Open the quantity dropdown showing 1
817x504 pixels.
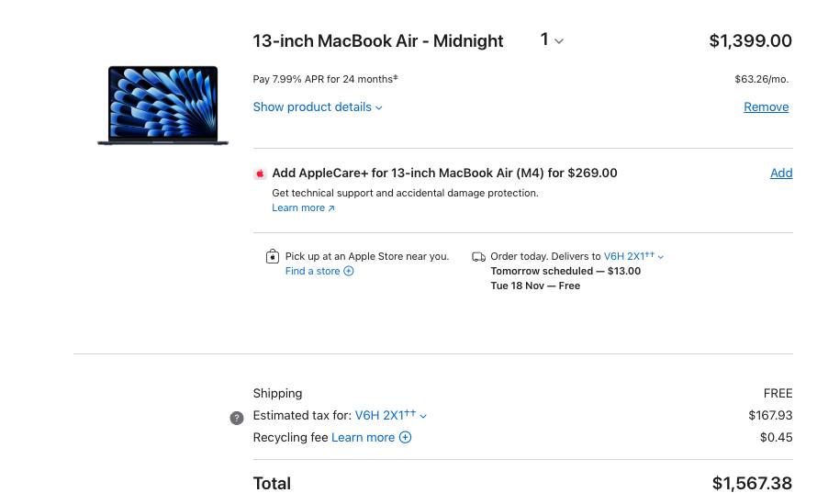551,40
